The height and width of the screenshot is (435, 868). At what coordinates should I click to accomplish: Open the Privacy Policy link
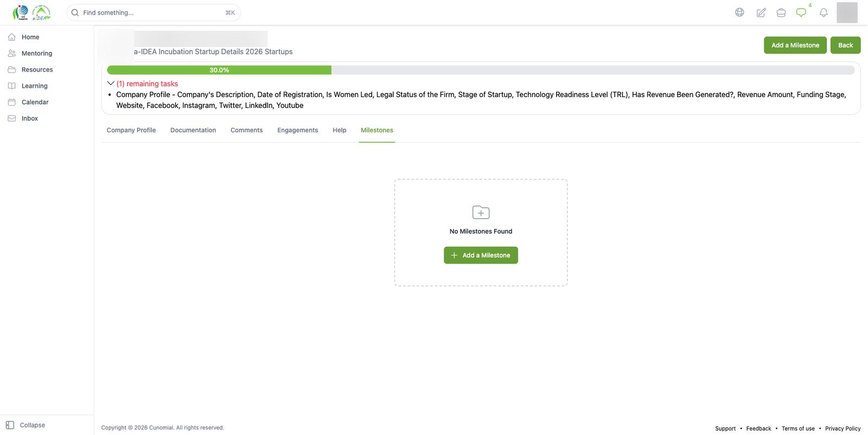(x=843, y=428)
